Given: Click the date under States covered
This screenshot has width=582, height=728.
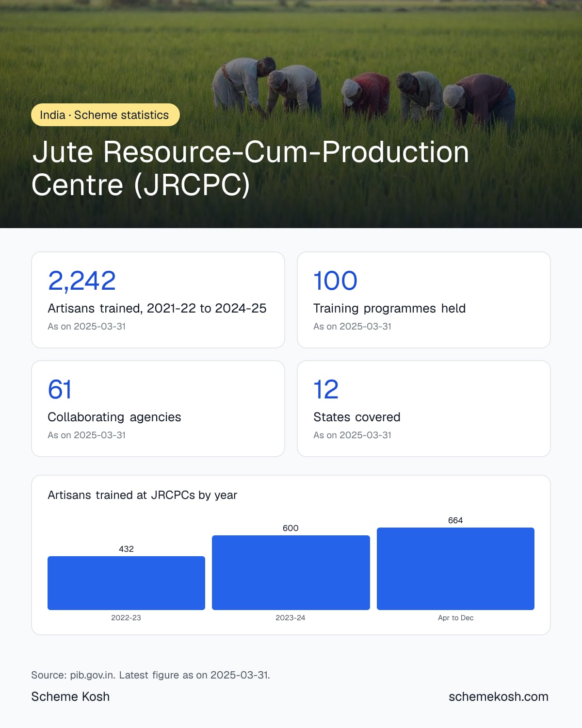Looking at the screenshot, I should pos(353,435).
